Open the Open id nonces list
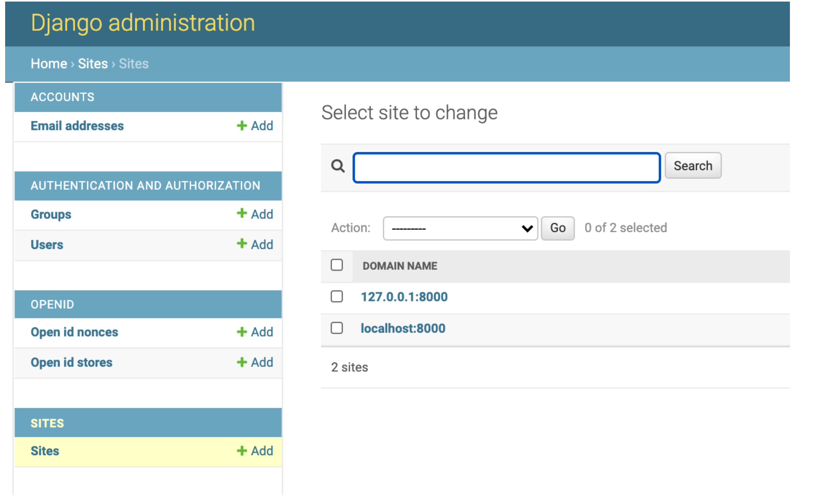The height and width of the screenshot is (504, 816). tap(74, 332)
